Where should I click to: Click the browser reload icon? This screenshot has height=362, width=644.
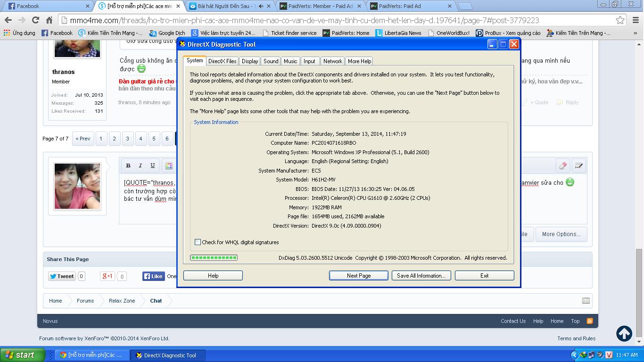(x=35, y=20)
